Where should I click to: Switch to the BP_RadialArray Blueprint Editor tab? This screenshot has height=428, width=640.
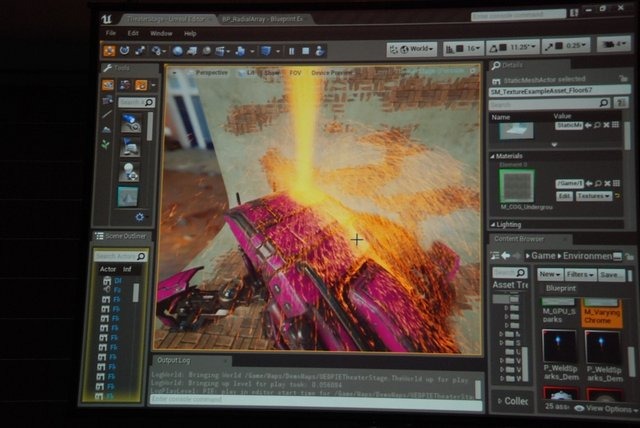click(x=264, y=19)
